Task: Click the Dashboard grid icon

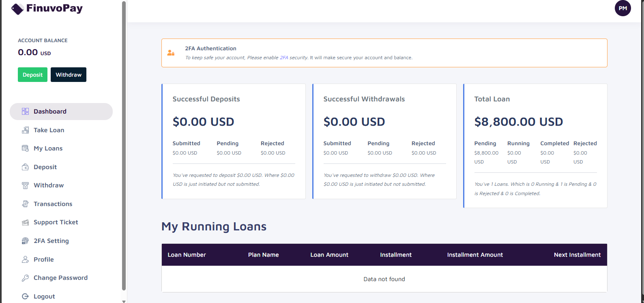Action: (25, 112)
